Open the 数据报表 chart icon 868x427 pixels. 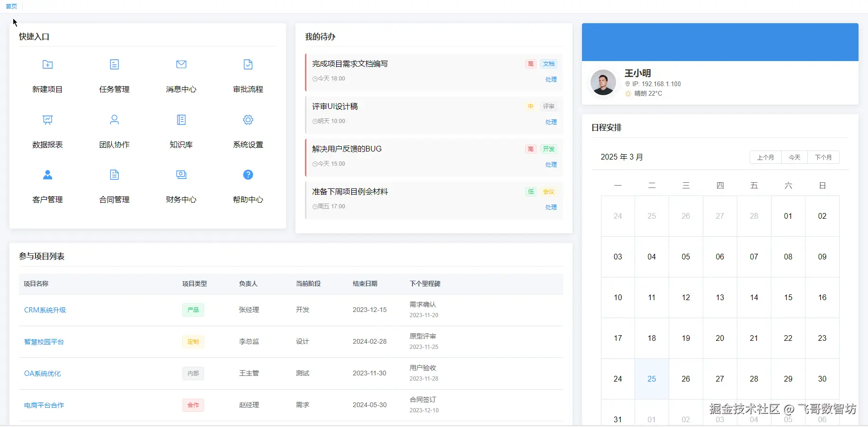47,120
